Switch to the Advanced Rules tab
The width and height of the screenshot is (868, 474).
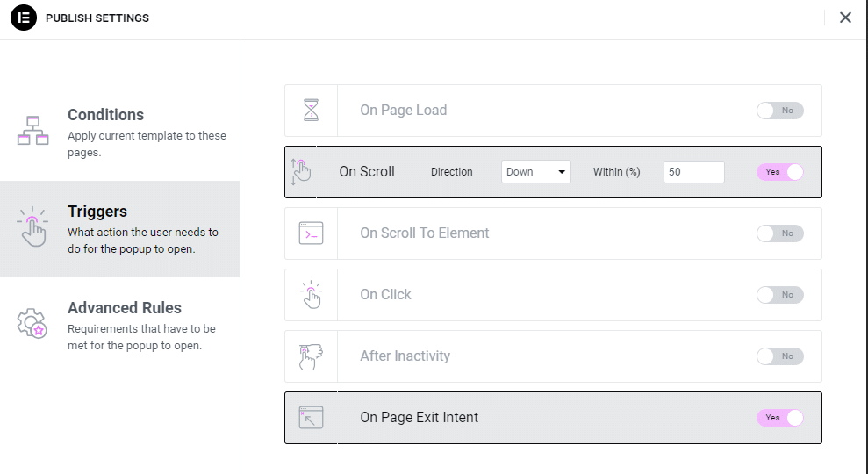click(120, 326)
